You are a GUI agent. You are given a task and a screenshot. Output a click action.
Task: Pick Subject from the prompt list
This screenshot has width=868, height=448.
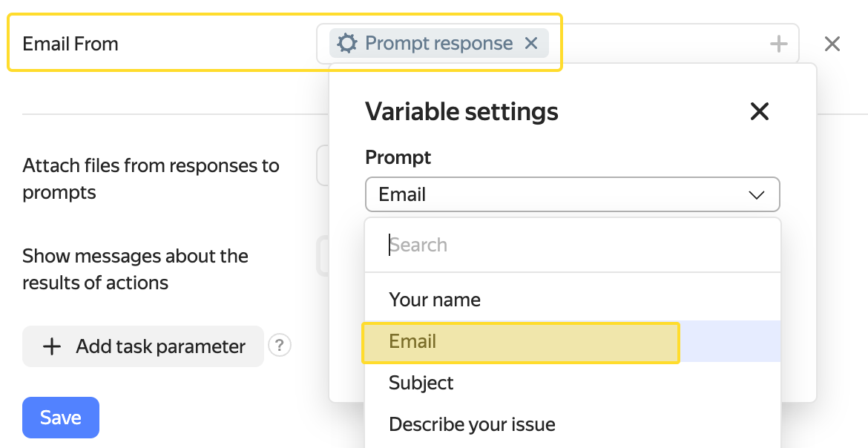pyautogui.click(x=421, y=383)
